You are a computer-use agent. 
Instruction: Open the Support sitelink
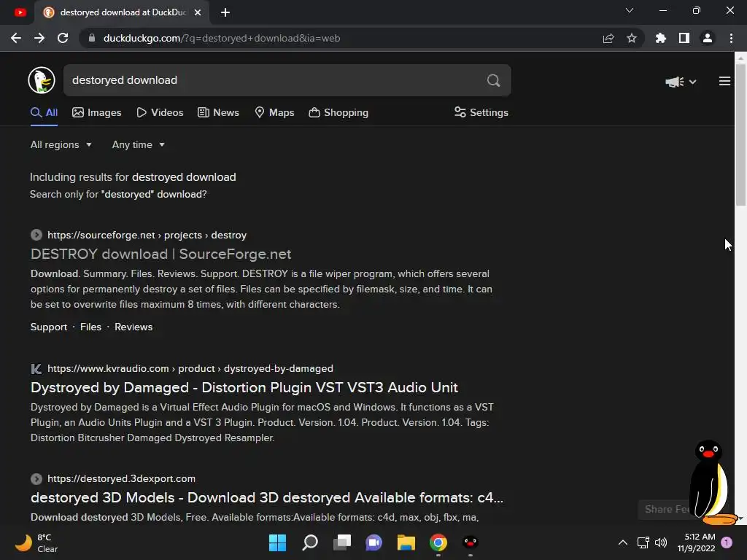[x=49, y=327]
